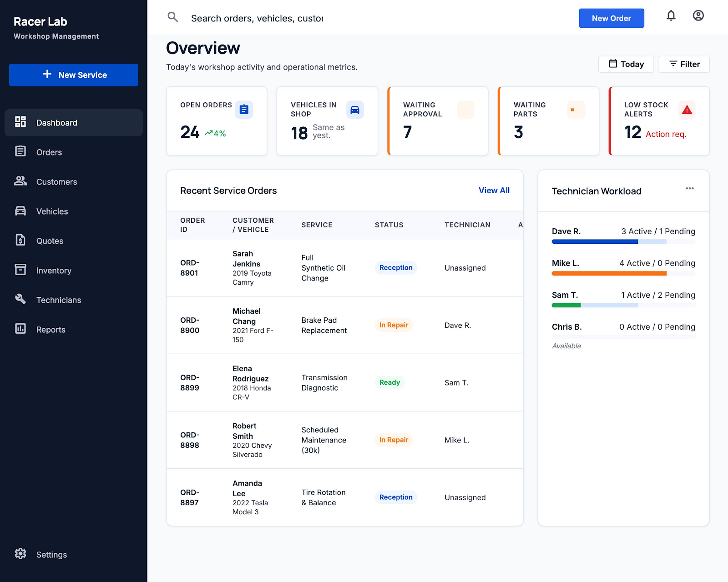Screen dimensions: 728x582
Task: Click the Dashboard grid icon in sidebar
Action: (20, 121)
